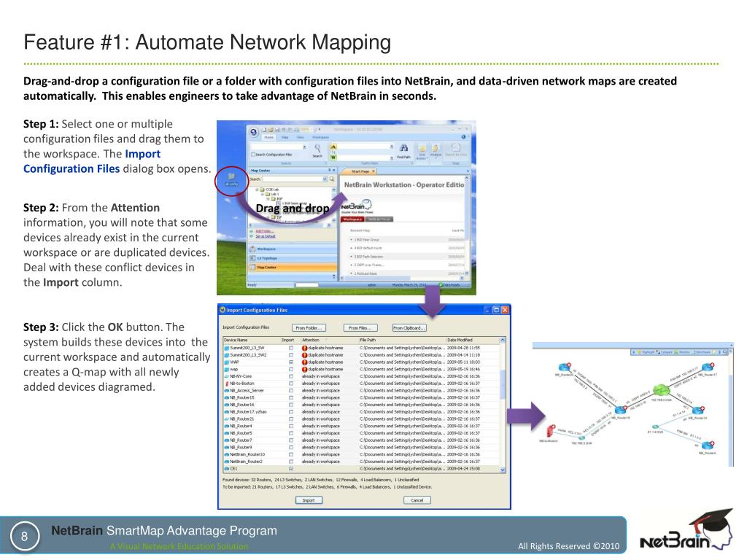Click the From Files... button
The width and height of the screenshot is (747, 560).
coord(360,327)
